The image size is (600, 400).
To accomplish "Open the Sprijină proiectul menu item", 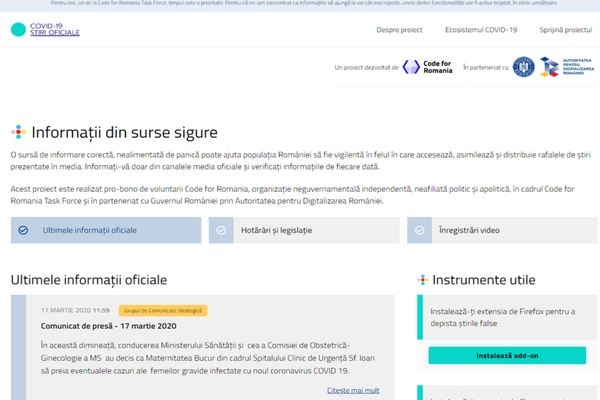I will pyautogui.click(x=566, y=30).
